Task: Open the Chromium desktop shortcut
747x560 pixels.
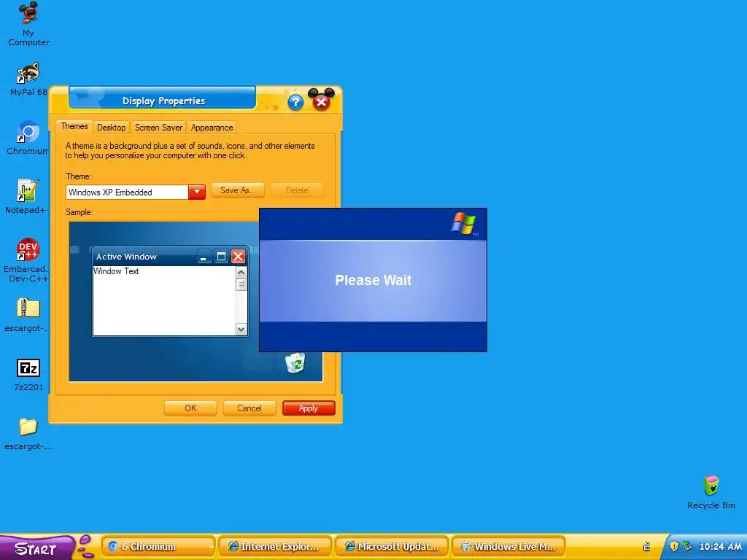Action: tap(28, 138)
